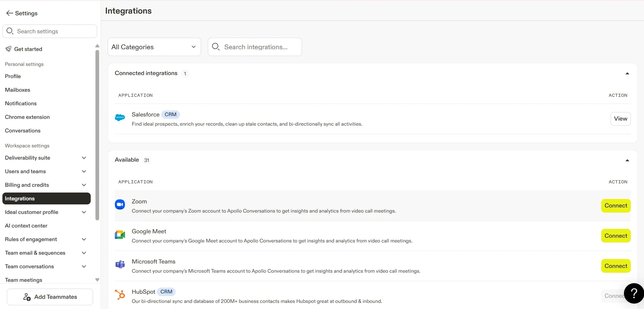Click the HubSpot sprocket logo icon
Image resolution: width=644 pixels, height=309 pixels.
[120, 294]
